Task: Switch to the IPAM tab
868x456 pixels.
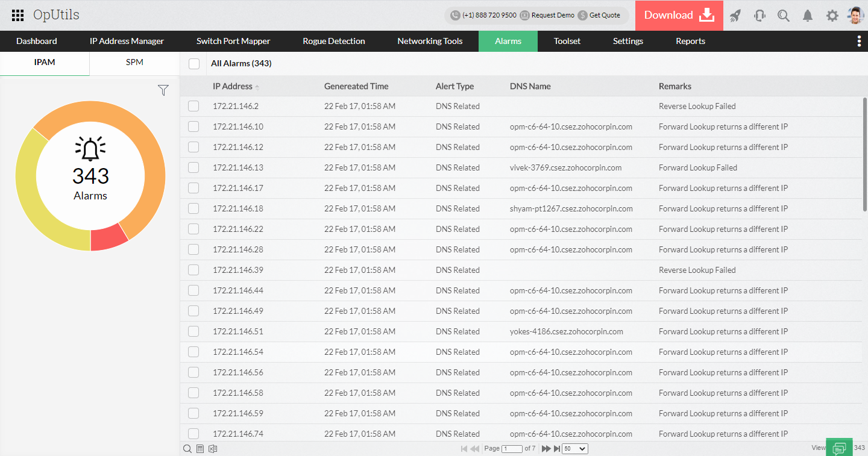Action: click(45, 63)
